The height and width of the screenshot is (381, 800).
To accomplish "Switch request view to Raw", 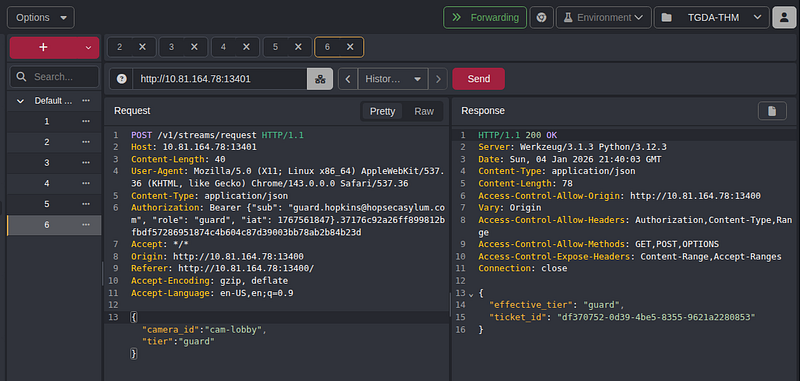I will (x=424, y=111).
